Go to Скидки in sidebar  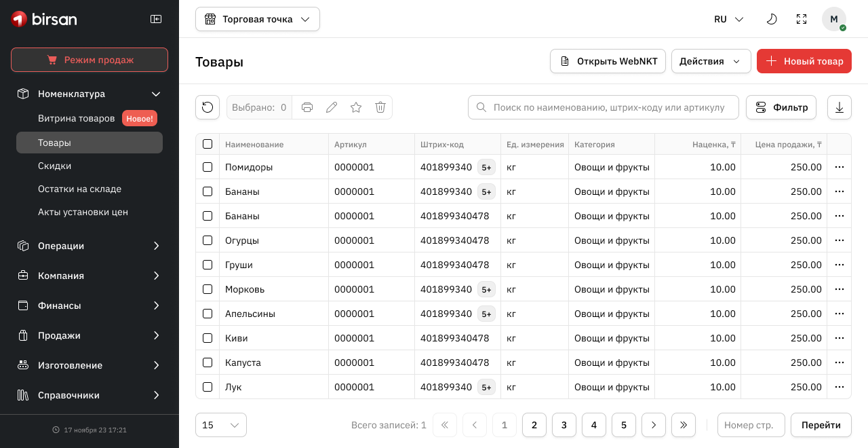55,166
